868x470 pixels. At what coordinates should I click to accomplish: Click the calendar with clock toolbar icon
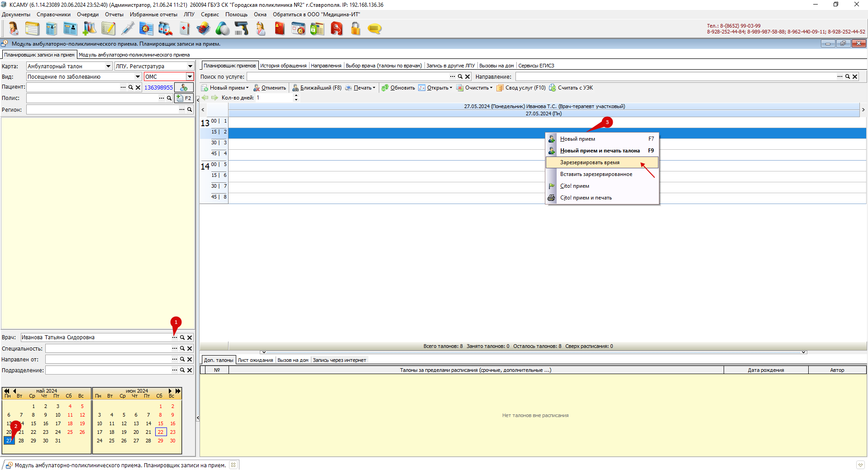coord(298,29)
